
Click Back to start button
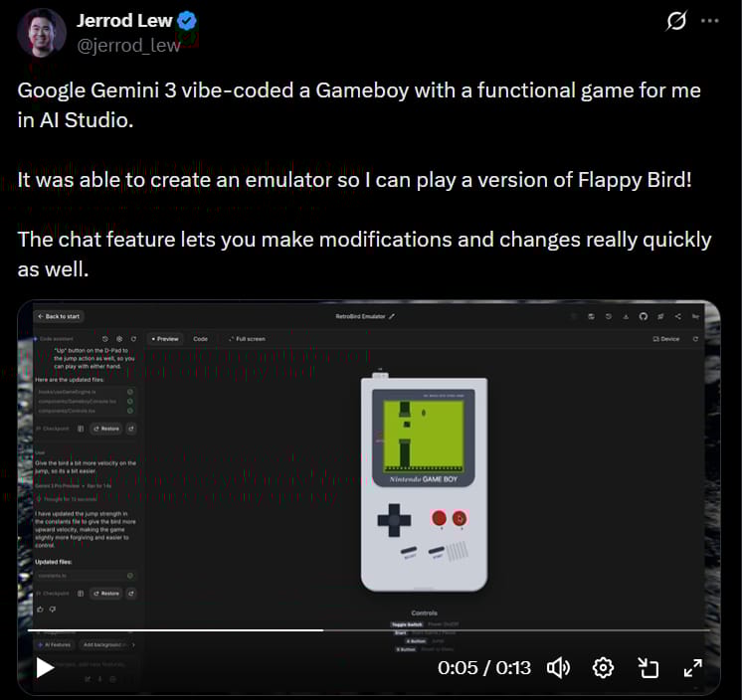(59, 316)
